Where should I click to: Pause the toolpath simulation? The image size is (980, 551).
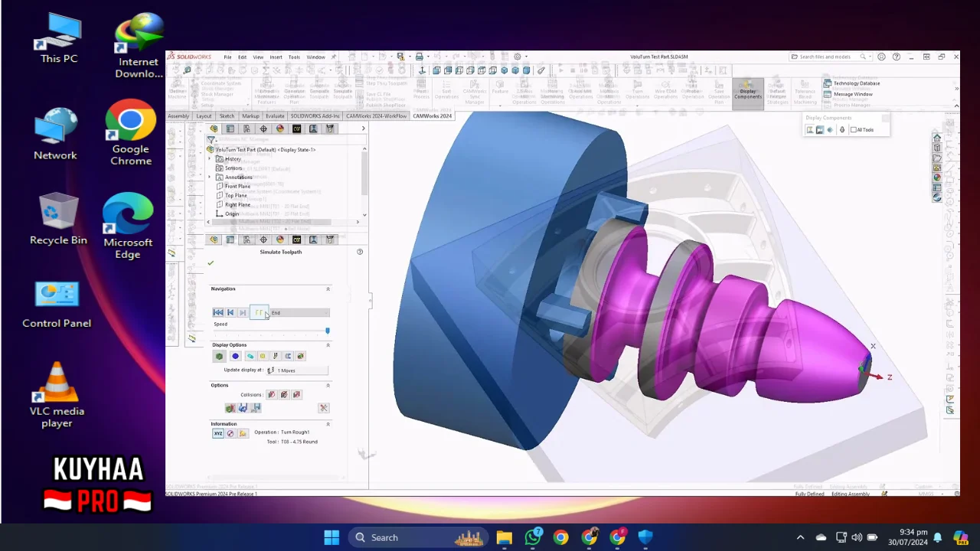[260, 312]
